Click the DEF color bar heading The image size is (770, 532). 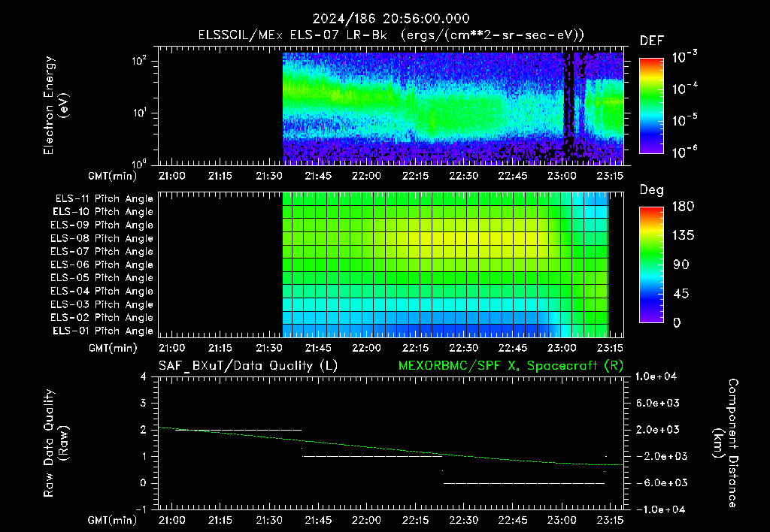pyautogui.click(x=652, y=41)
